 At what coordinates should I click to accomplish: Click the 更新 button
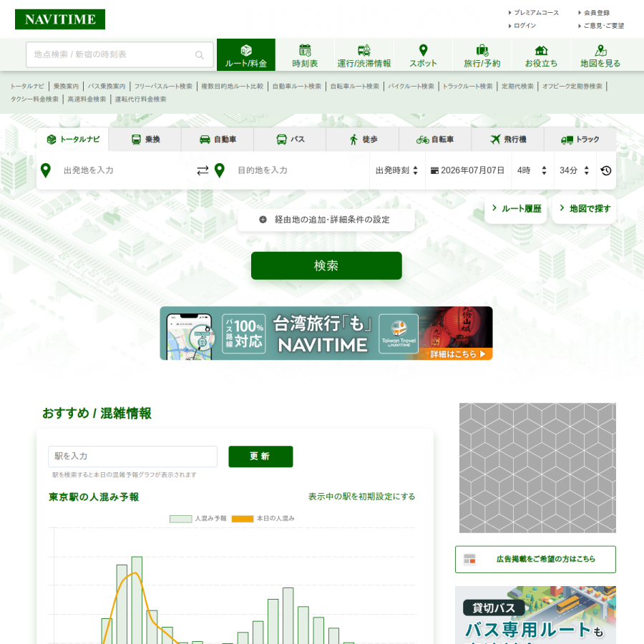click(260, 457)
